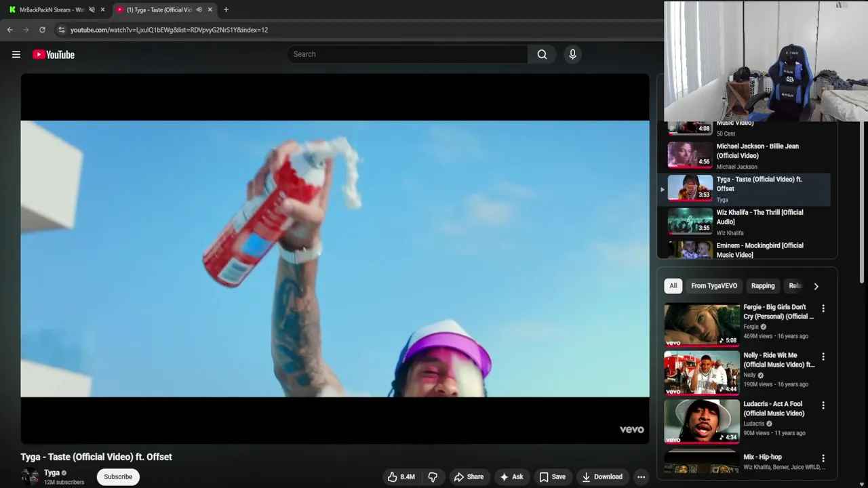Open more actions menu under video
Screen dimensions: 868x488
(x=641, y=477)
